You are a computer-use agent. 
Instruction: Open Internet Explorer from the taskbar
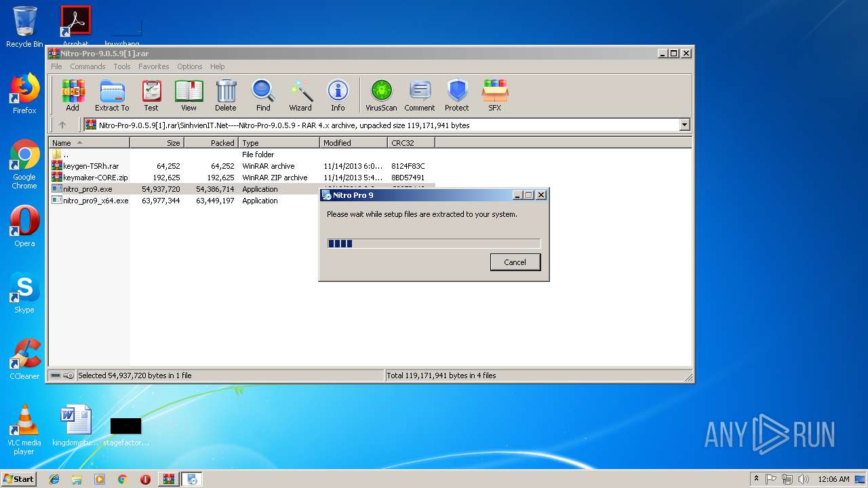click(x=54, y=479)
